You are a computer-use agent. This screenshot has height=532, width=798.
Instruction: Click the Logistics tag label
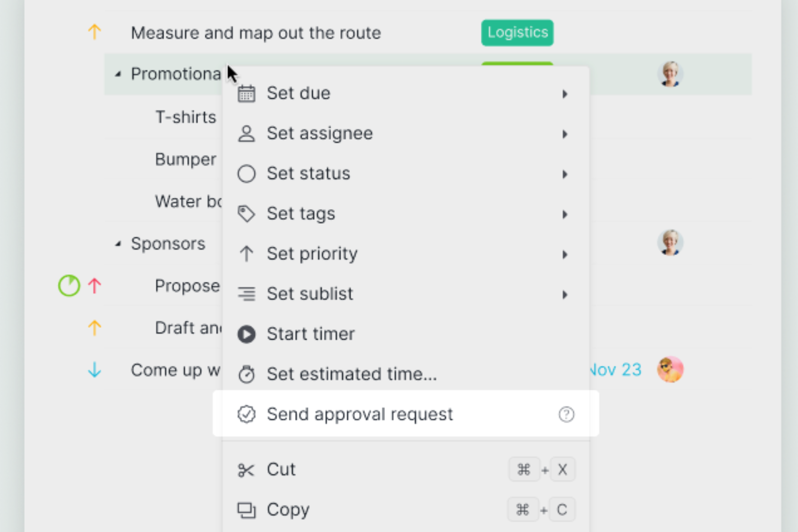(x=517, y=32)
